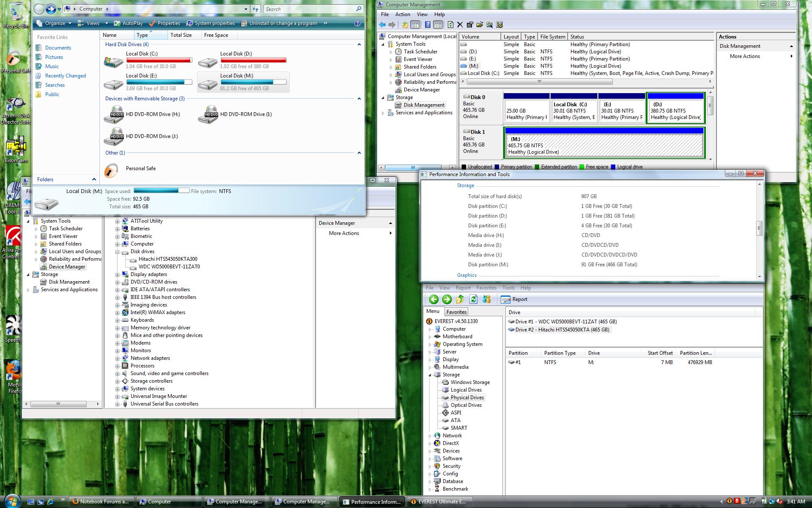Select HD DVD-ROM Drive (H:)
This screenshot has height=508, width=812.
coord(142,114)
